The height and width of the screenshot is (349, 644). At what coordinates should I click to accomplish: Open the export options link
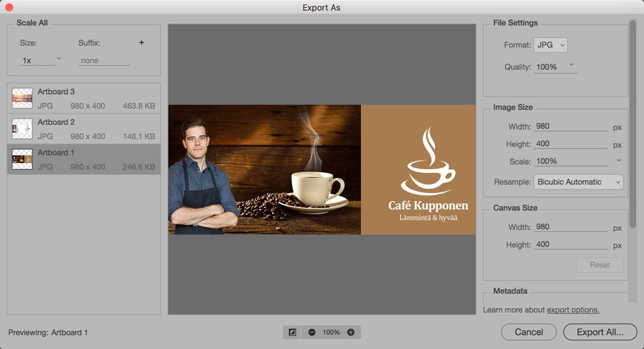pyautogui.click(x=573, y=309)
